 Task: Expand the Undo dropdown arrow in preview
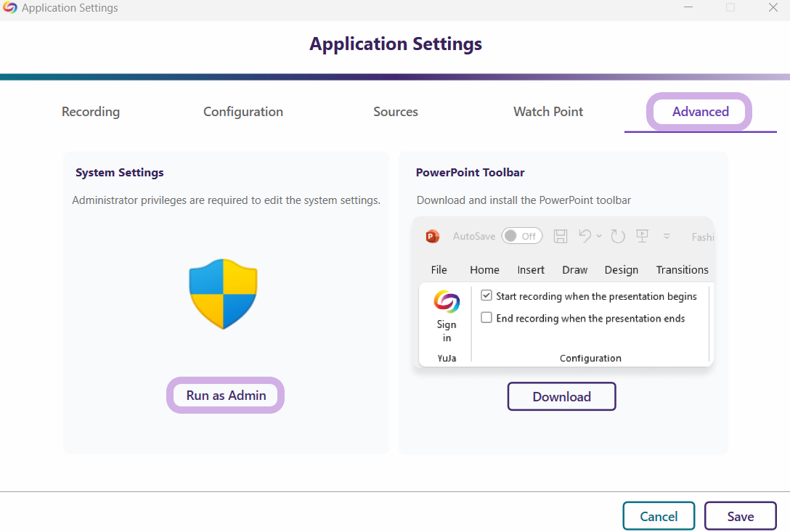(x=599, y=236)
